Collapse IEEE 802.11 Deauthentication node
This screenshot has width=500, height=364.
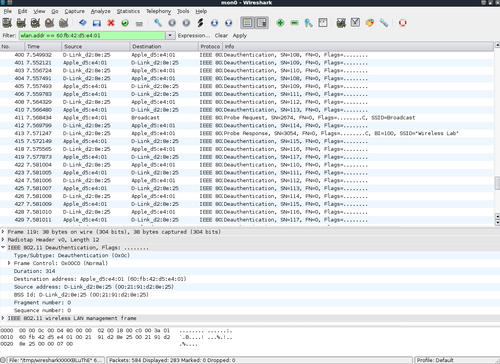3,247
